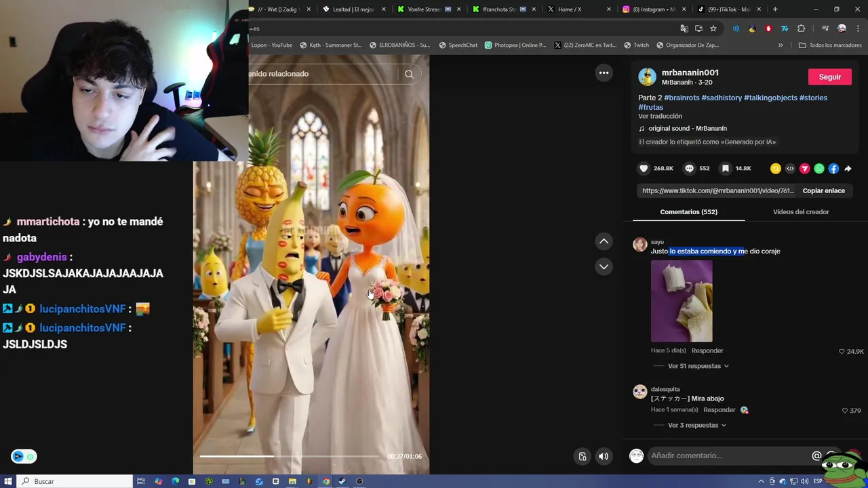Open Todos los marcadores folder
The width and height of the screenshot is (868, 488).
[830, 45]
